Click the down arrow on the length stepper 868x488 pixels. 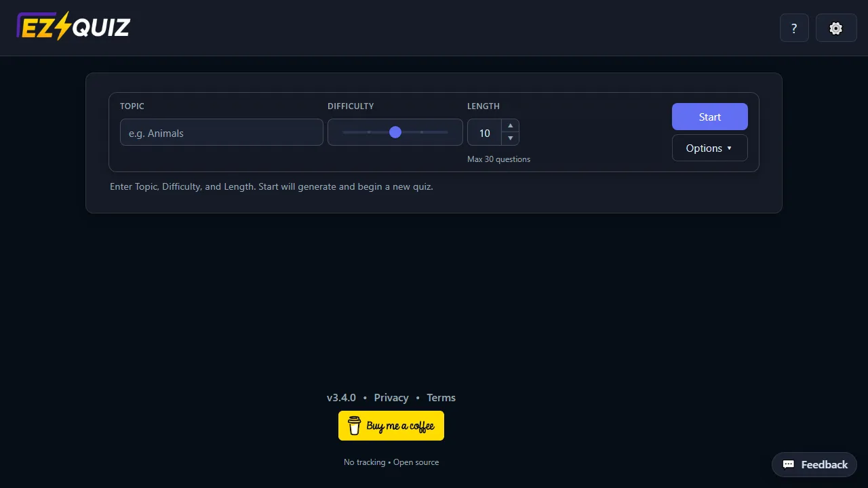point(510,139)
